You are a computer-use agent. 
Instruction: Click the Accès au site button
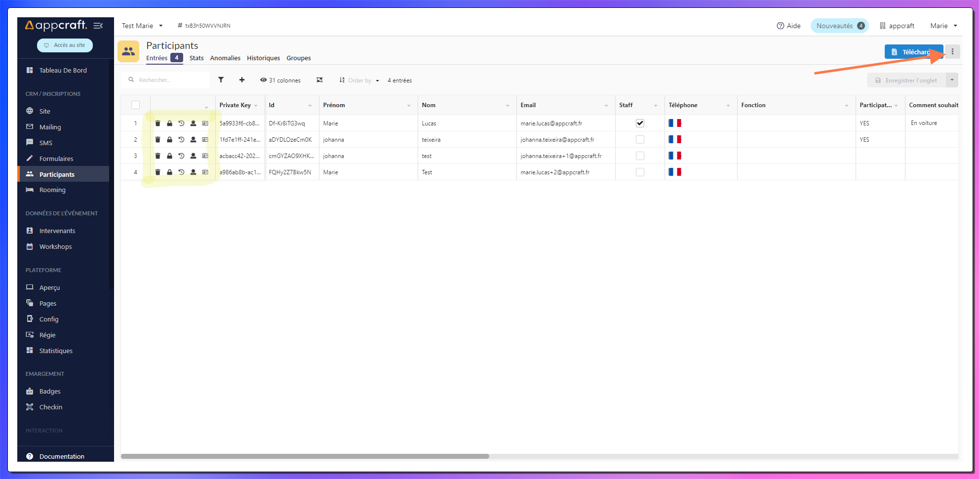coord(65,45)
